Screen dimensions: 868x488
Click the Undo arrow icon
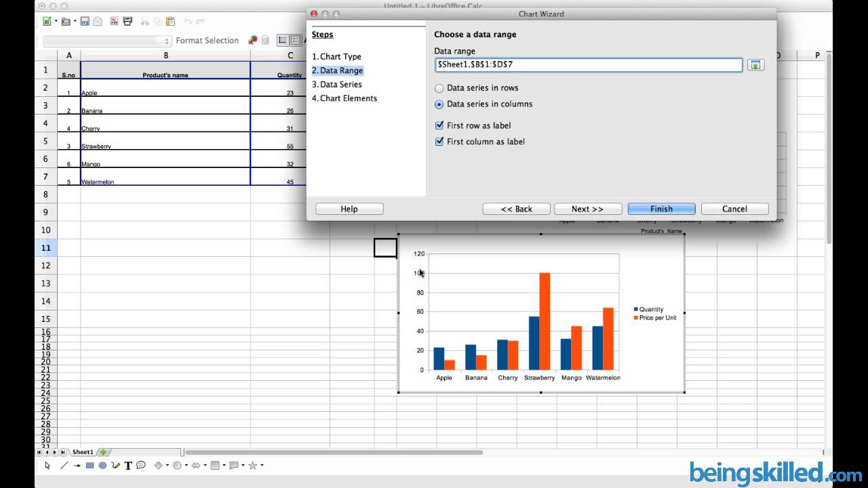click(x=188, y=22)
